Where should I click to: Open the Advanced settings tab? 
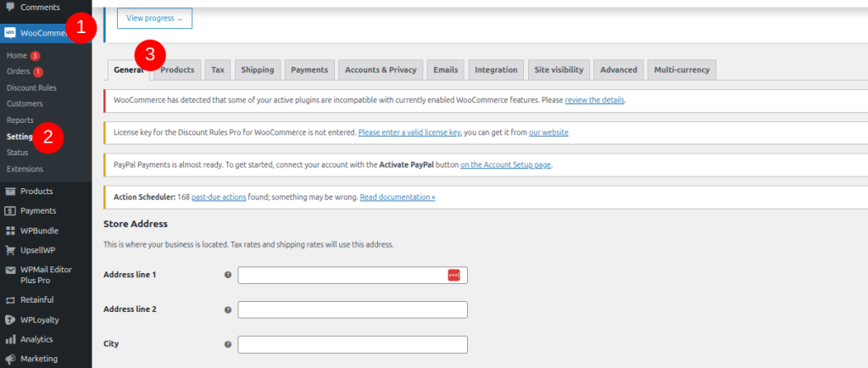click(618, 70)
